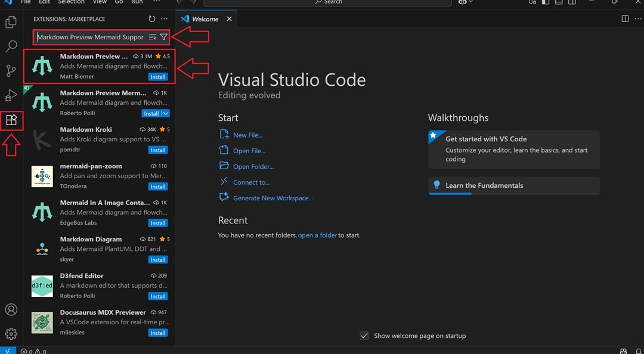Install the Markdown Kroki extension
This screenshot has height=354, width=644.
(157, 150)
